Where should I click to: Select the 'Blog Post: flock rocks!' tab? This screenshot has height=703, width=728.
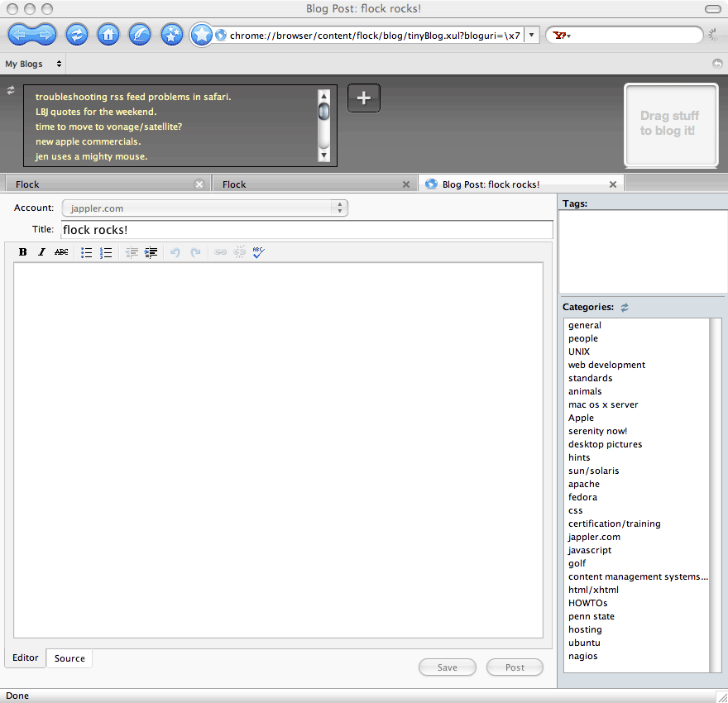(x=521, y=184)
